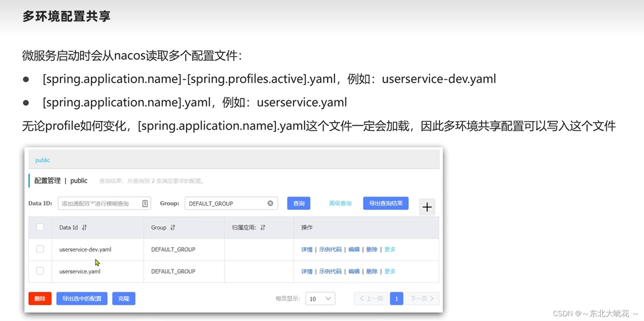Check the userservice.yaml row checkbox
This screenshot has height=321, width=644.
[40, 271]
